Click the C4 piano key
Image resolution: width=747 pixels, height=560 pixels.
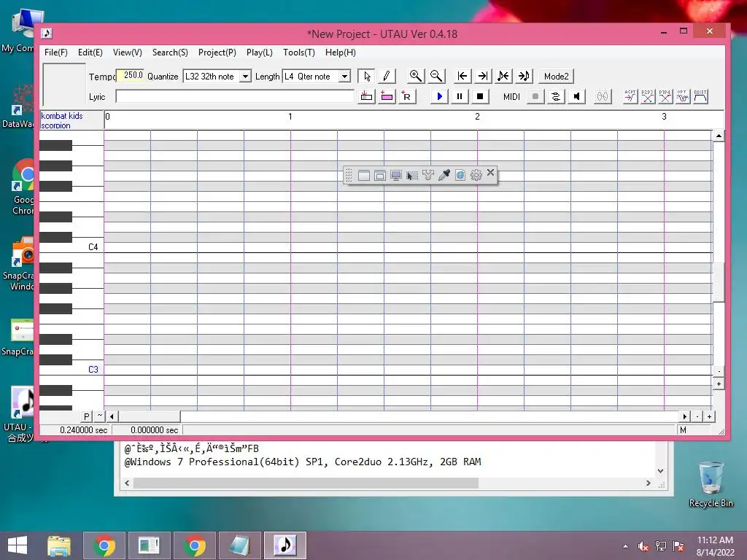tap(71, 247)
